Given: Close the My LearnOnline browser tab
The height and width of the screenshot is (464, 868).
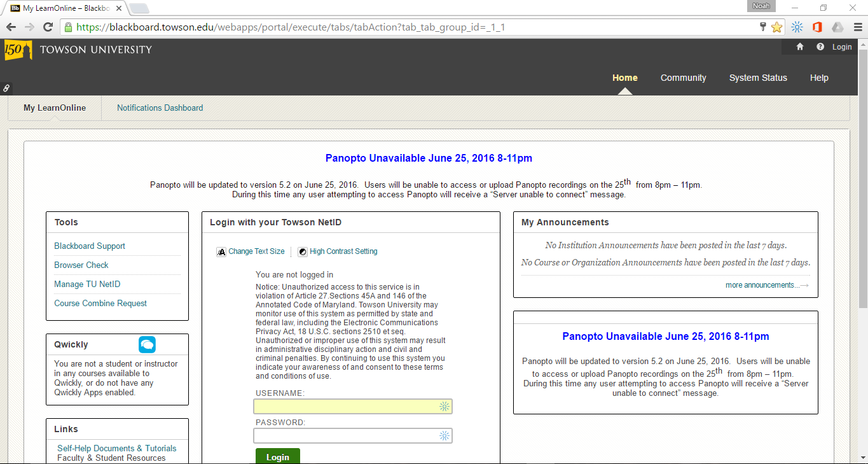Looking at the screenshot, I should (119, 9).
